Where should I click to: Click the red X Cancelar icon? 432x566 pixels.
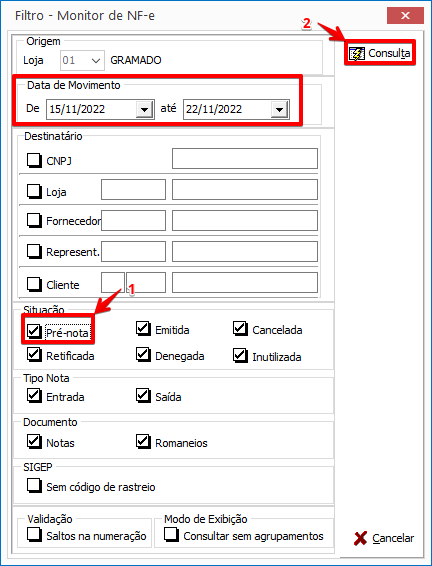tap(361, 538)
